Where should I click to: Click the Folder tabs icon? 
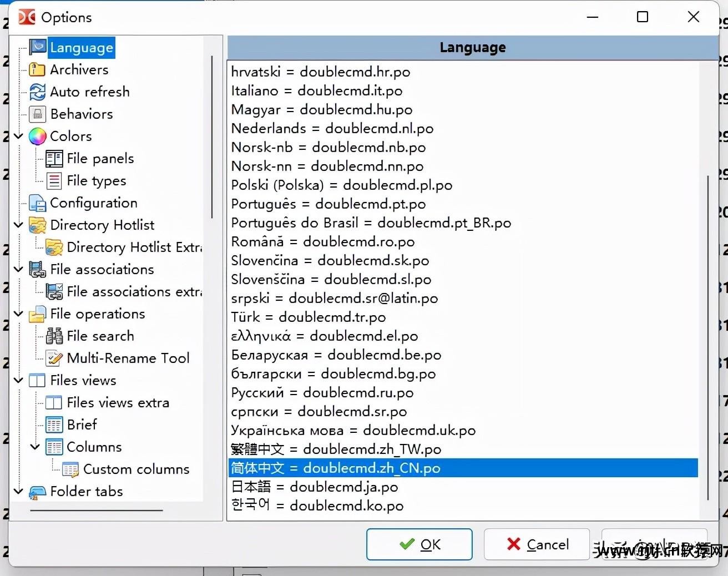pyautogui.click(x=37, y=492)
